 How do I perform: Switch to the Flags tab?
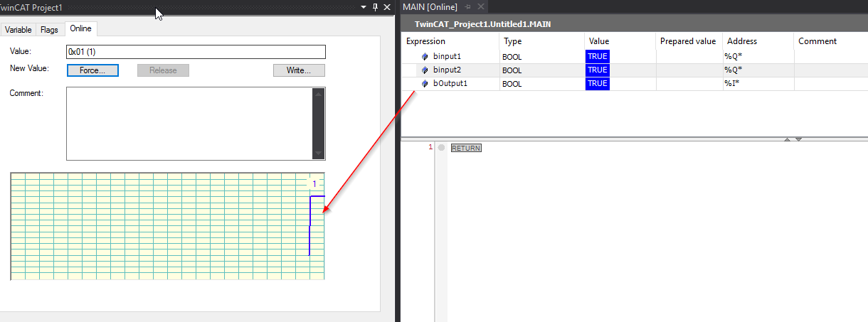click(x=49, y=30)
